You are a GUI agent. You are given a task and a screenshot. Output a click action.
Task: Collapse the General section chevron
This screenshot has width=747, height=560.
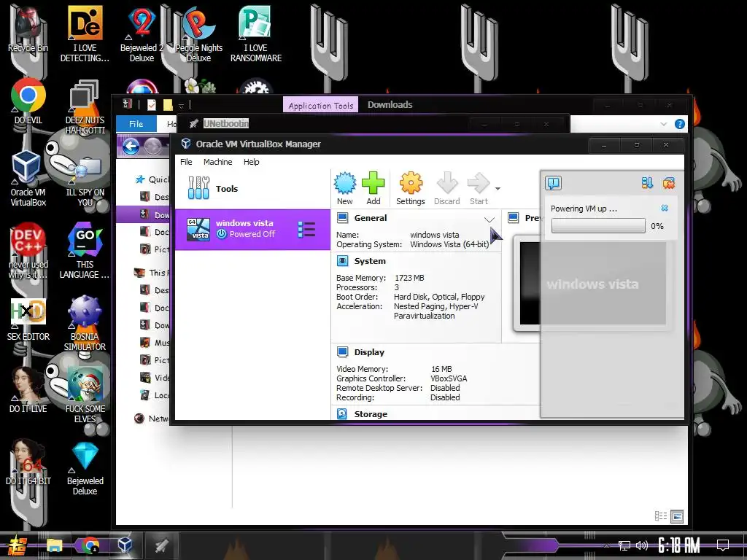point(489,219)
